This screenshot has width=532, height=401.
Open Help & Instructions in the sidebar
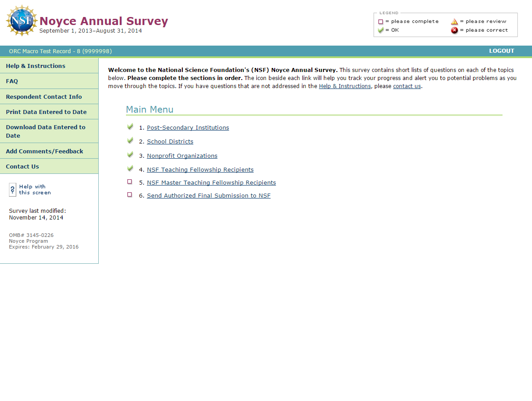click(x=49, y=66)
